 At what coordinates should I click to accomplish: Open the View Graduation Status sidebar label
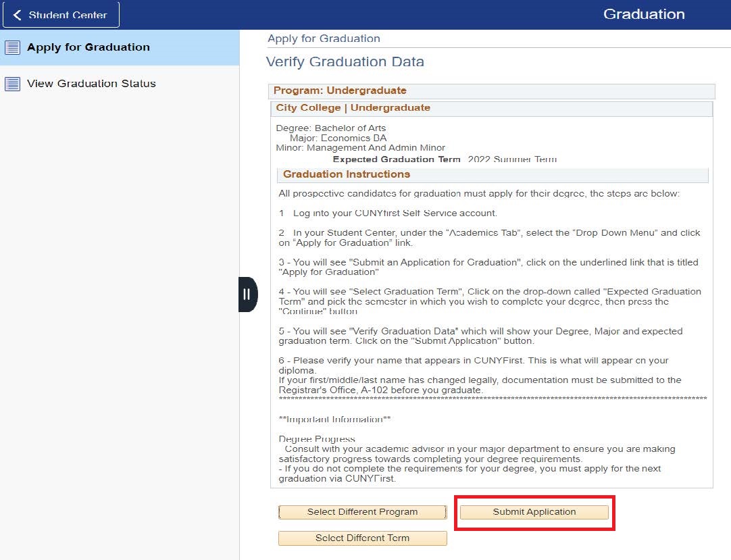91,84
